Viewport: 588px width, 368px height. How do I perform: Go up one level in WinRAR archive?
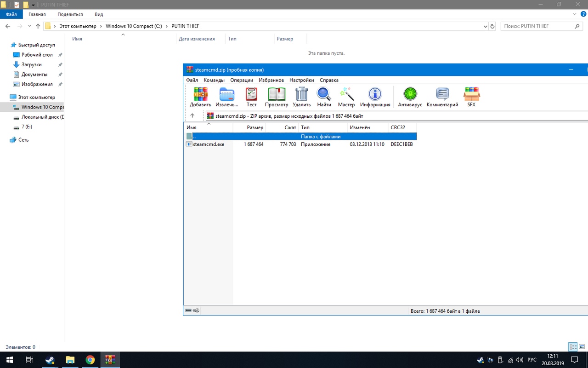pyautogui.click(x=192, y=115)
